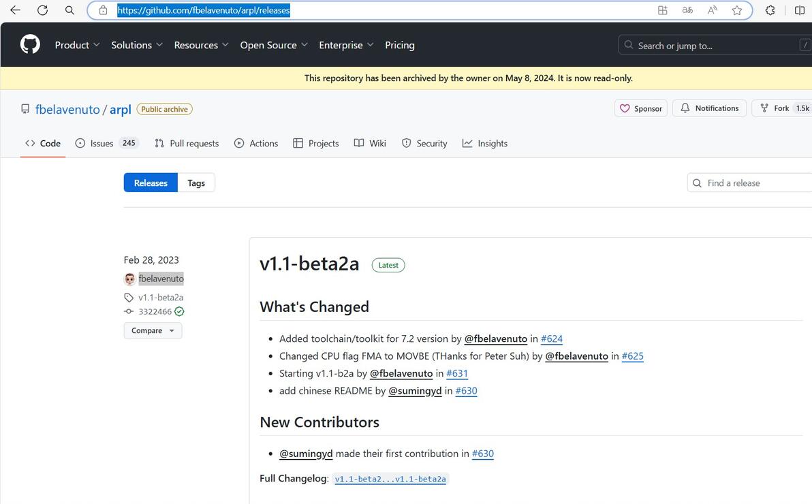Viewport: 812px width, 504px height.
Task: Open the v1.1-beta2...v1.1-beta2a changelog link
Action: 390,479
